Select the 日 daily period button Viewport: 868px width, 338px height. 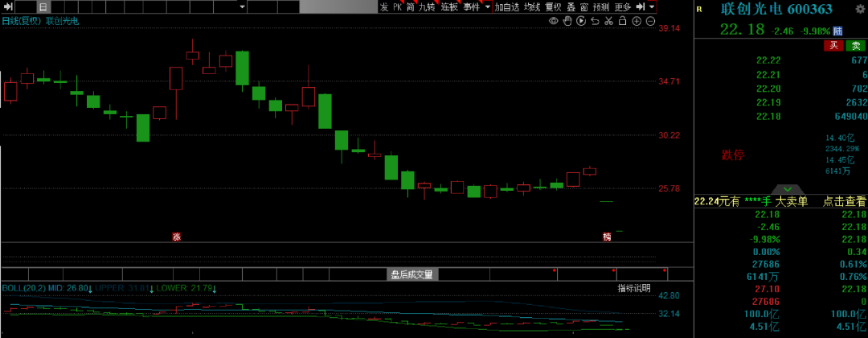point(43,7)
